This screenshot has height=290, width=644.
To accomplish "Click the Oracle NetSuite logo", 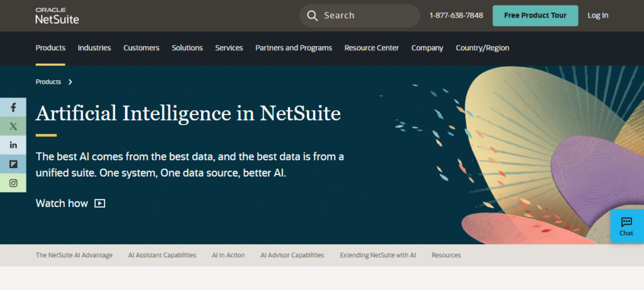I will coord(57,16).
